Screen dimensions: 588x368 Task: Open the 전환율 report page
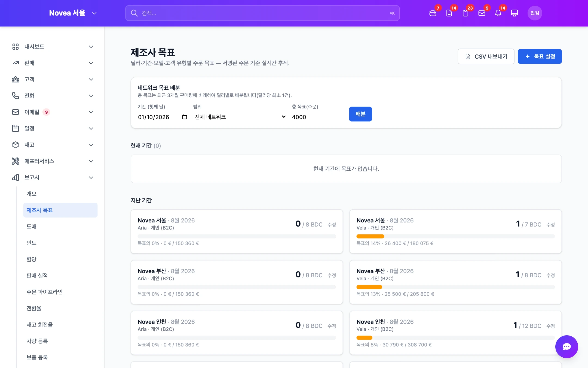(x=60, y=308)
